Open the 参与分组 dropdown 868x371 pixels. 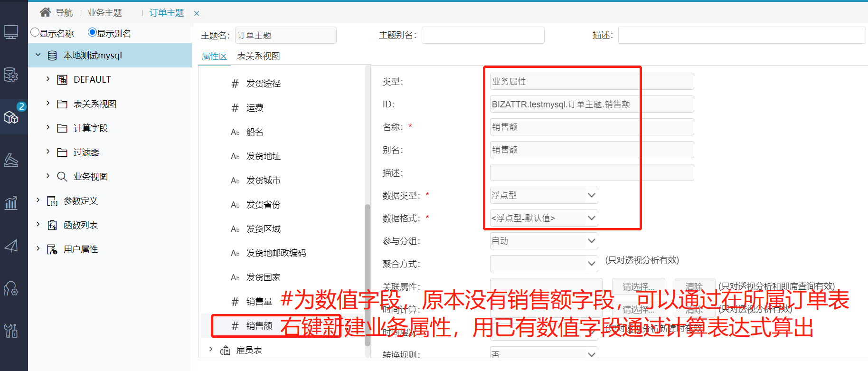pos(544,241)
